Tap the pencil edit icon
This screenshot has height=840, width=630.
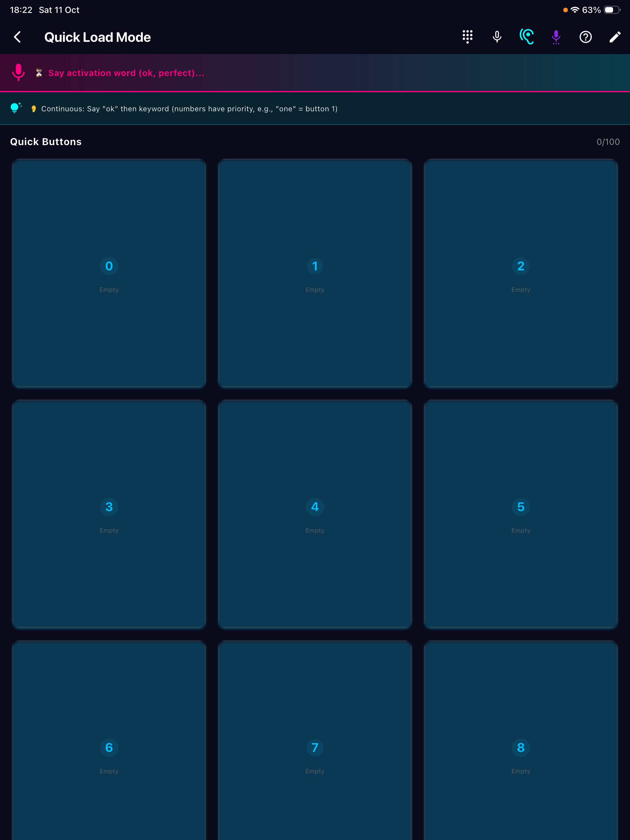tap(615, 37)
